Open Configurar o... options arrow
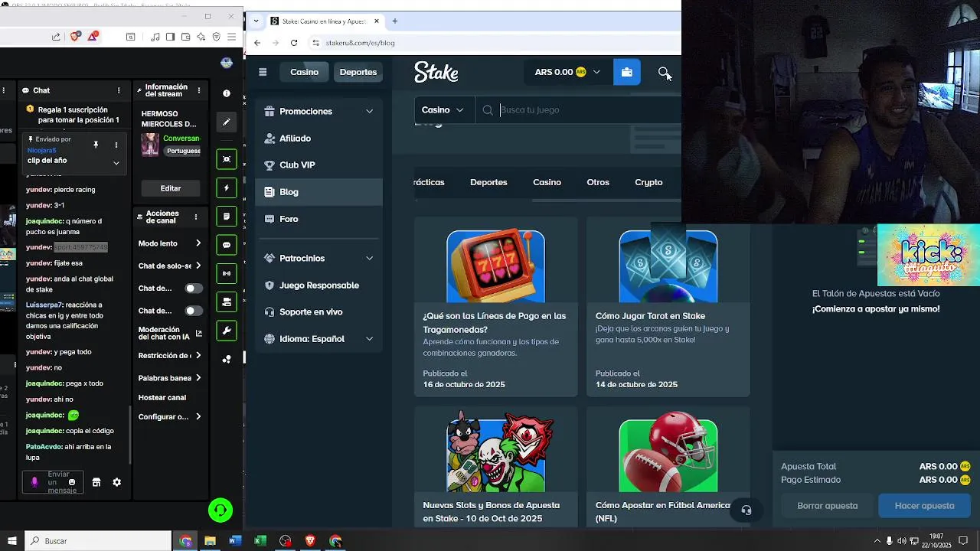Image resolution: width=980 pixels, height=551 pixels. point(198,417)
